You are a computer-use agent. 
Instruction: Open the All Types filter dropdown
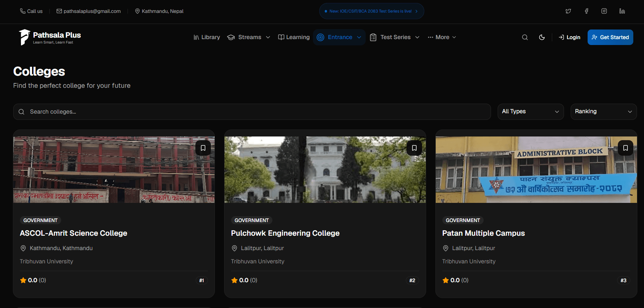pyautogui.click(x=530, y=112)
